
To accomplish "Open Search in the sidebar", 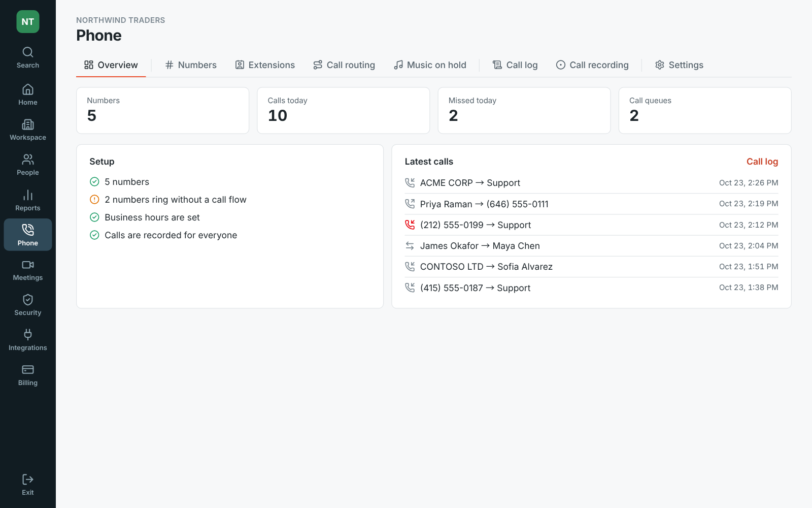I will coord(28,57).
